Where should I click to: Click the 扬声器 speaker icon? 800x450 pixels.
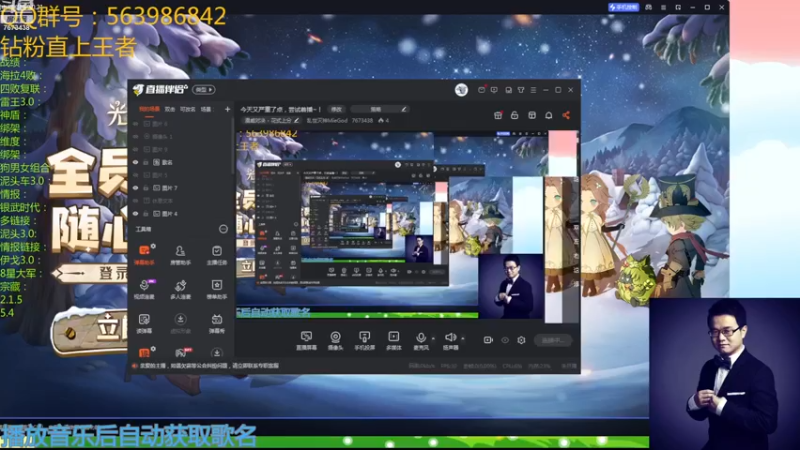[450, 337]
